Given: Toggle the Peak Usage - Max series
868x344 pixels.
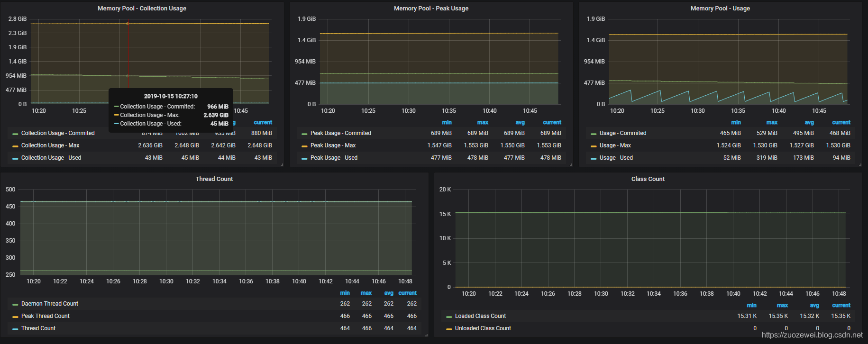Looking at the screenshot, I should pyautogui.click(x=333, y=145).
